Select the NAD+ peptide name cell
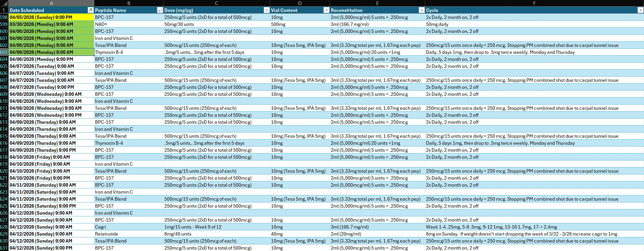The width and height of the screenshot is (644, 251). 129,24
